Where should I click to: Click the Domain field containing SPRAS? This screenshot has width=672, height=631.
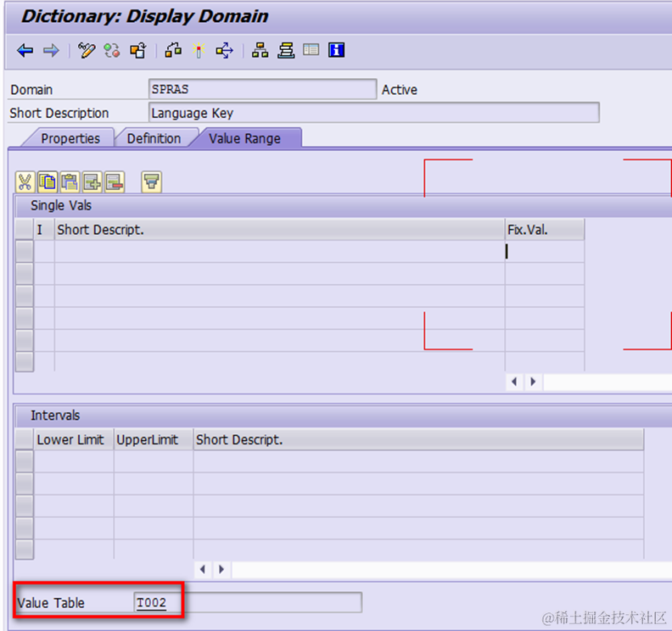[x=263, y=89]
